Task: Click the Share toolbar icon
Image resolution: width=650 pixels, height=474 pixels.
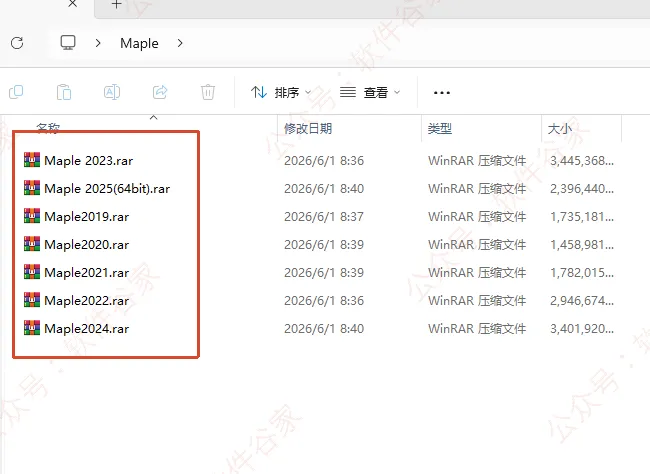Action: pyautogui.click(x=160, y=92)
